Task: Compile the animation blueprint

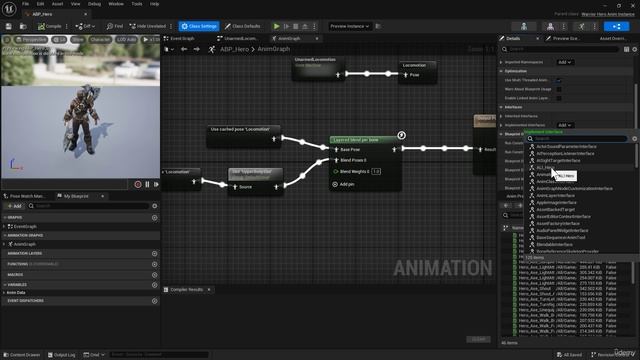Action: [x=49, y=26]
